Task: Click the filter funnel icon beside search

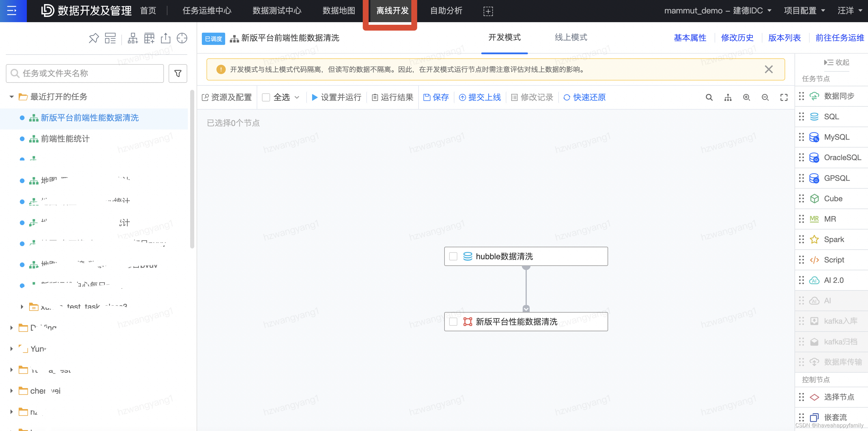Action: 178,73
